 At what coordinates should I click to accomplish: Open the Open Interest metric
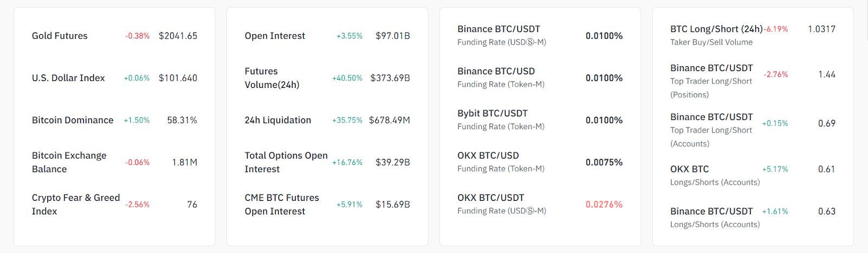(275, 36)
